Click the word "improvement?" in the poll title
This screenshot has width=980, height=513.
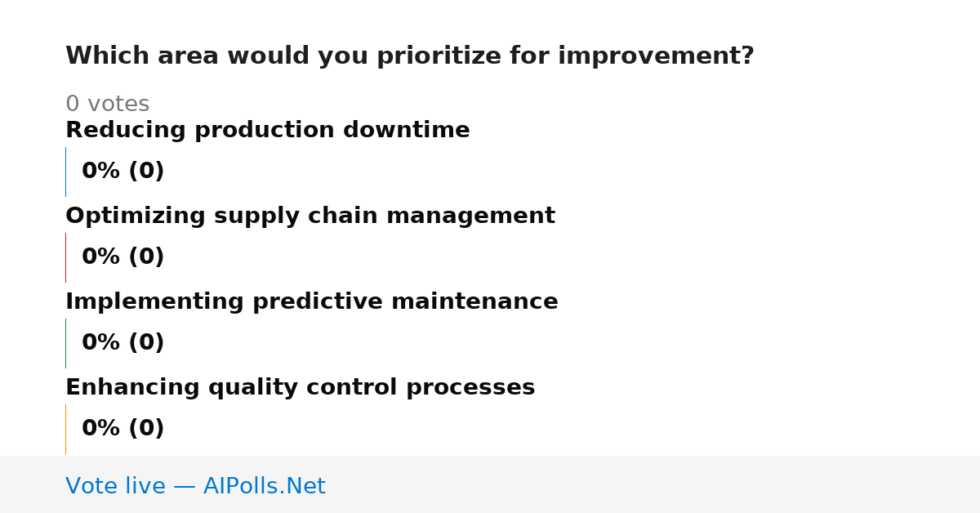pyautogui.click(x=656, y=57)
